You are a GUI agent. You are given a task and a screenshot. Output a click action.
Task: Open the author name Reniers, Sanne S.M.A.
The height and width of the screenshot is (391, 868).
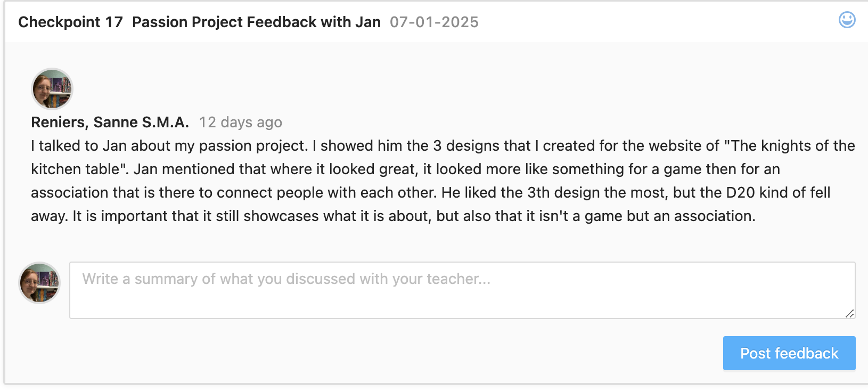110,123
